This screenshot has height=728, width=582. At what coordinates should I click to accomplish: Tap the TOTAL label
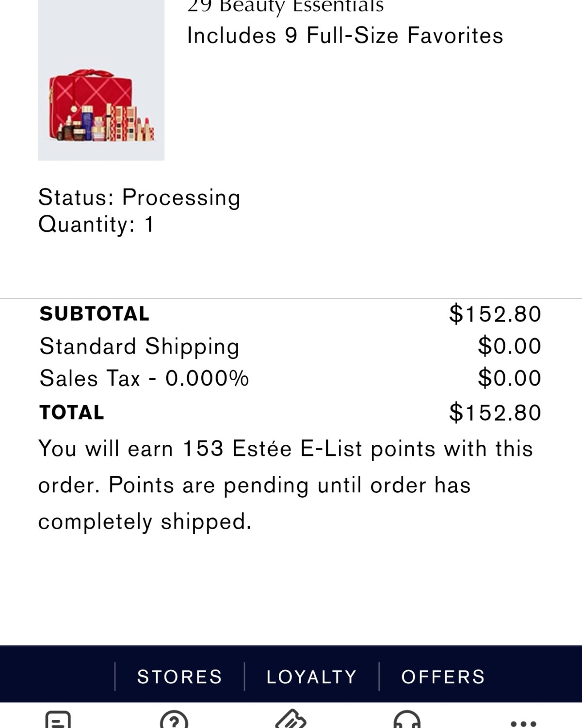pos(72,413)
